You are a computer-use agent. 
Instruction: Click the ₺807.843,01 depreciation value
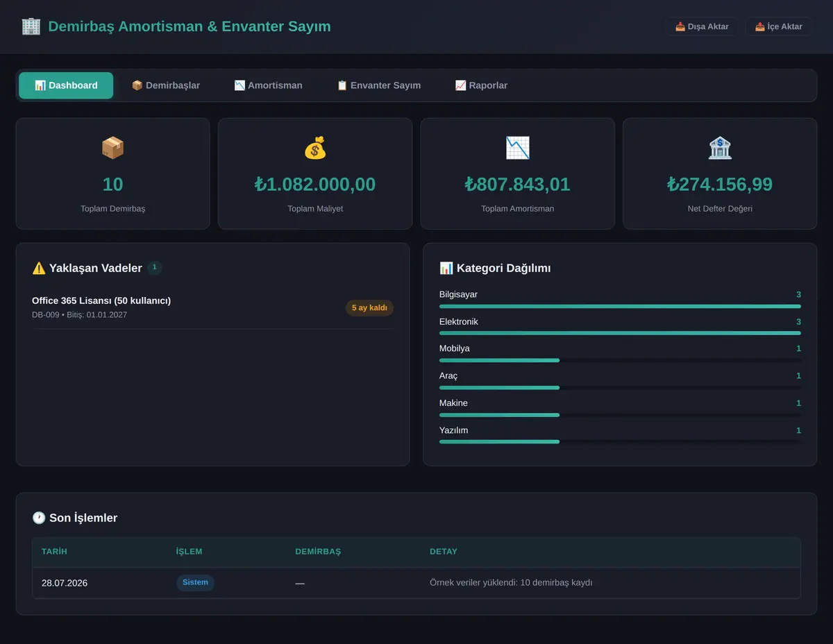pyautogui.click(x=518, y=184)
